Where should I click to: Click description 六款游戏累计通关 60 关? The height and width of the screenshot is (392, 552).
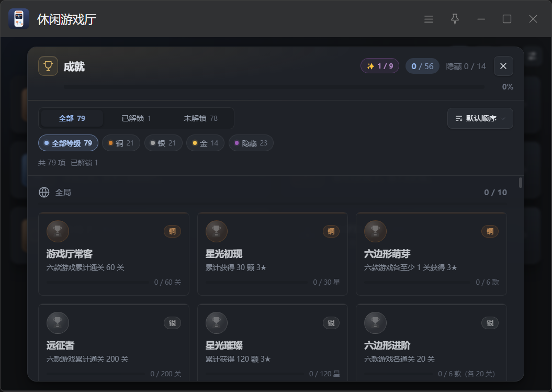pos(85,267)
